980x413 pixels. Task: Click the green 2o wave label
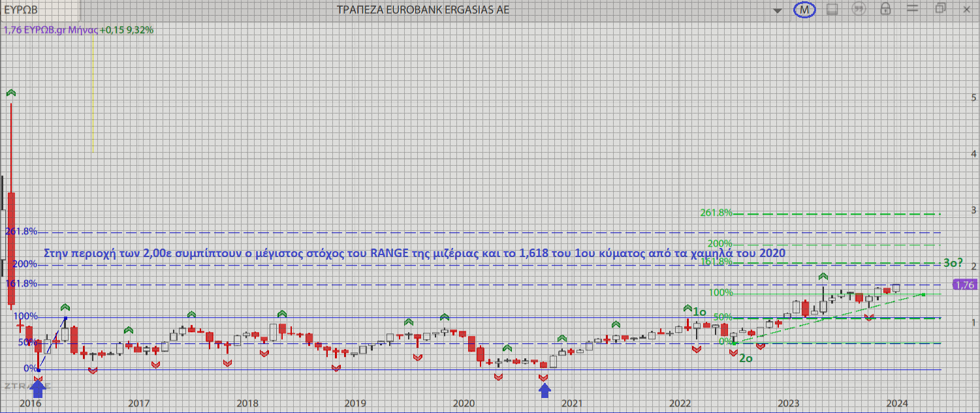(x=745, y=358)
